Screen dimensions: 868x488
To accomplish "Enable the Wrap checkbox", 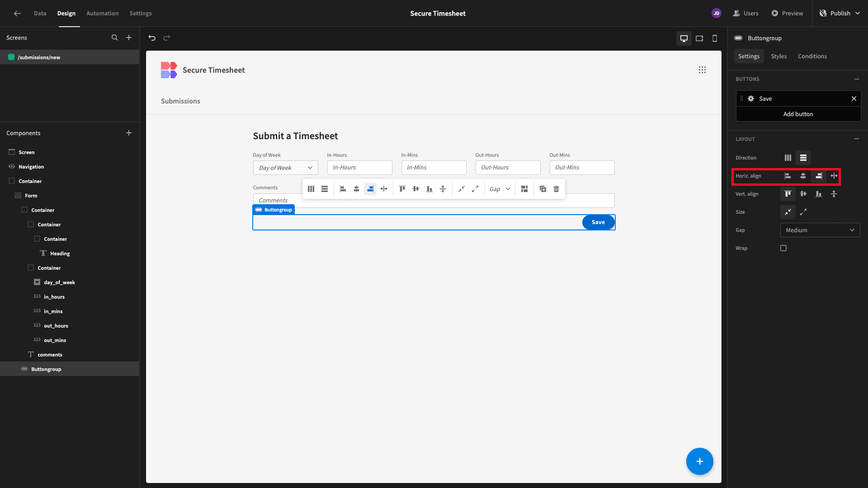I will click(783, 248).
